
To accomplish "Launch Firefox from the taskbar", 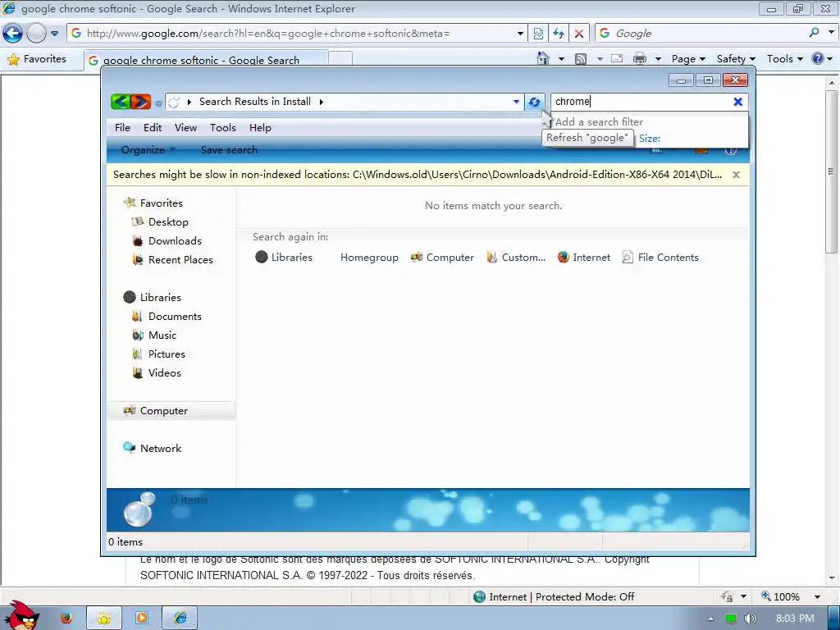I will coord(66,619).
